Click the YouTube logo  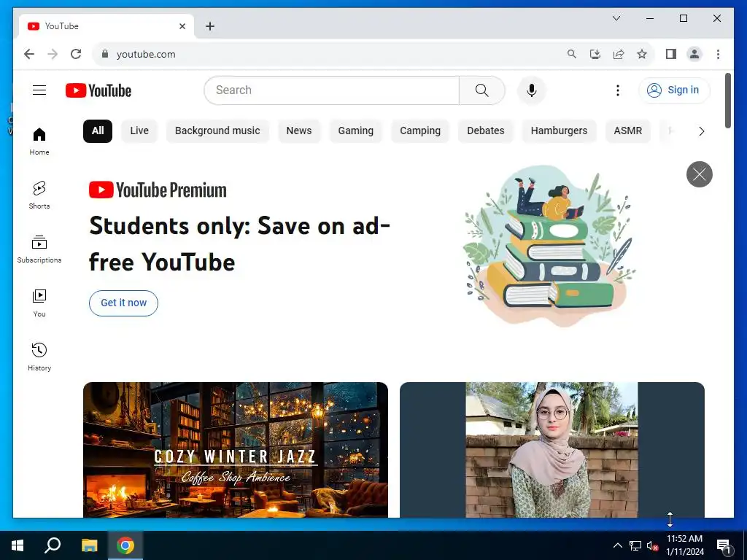point(98,90)
